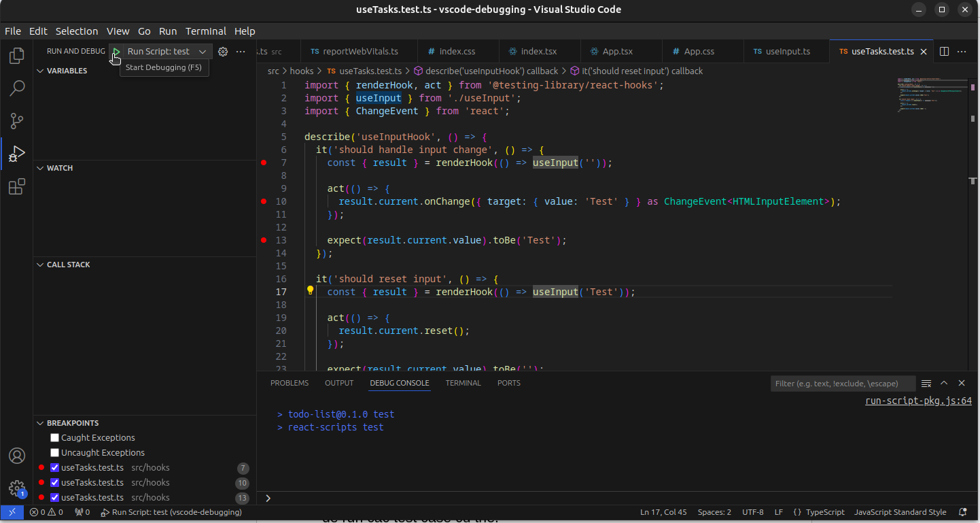Enable the Uncaught Exceptions checkbox

point(55,453)
